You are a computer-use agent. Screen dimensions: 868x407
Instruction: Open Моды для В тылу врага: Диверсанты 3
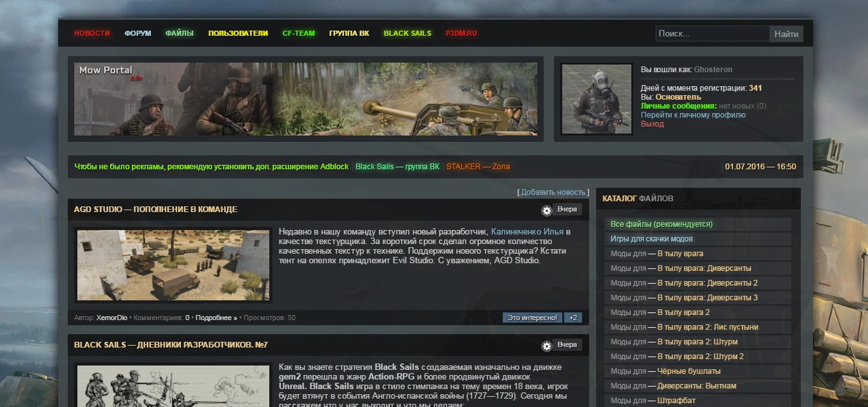point(698,298)
